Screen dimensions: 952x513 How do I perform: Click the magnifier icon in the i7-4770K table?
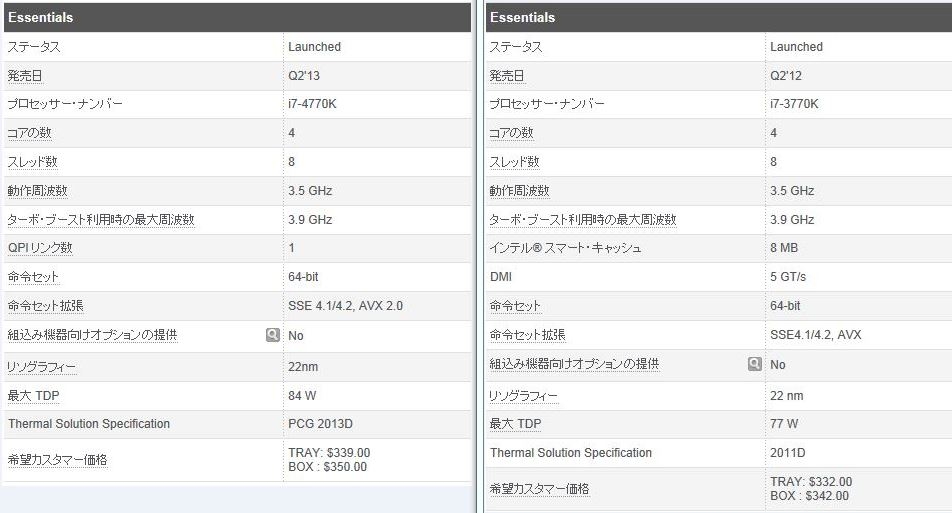272,336
